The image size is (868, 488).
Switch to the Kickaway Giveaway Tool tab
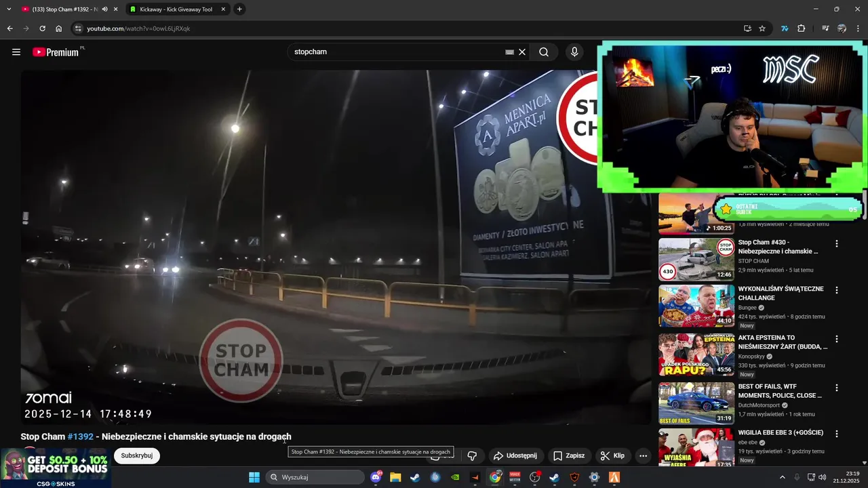click(176, 9)
